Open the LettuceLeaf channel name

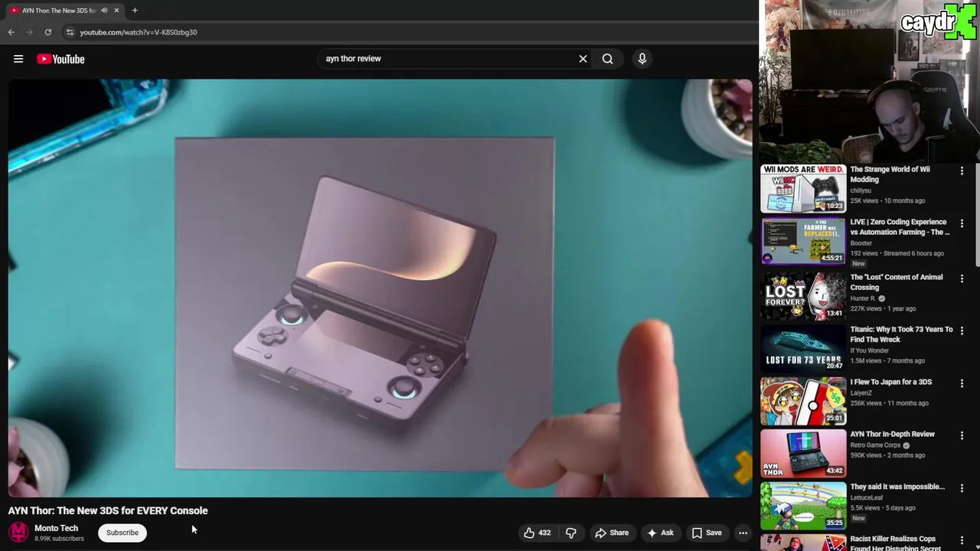(866, 498)
